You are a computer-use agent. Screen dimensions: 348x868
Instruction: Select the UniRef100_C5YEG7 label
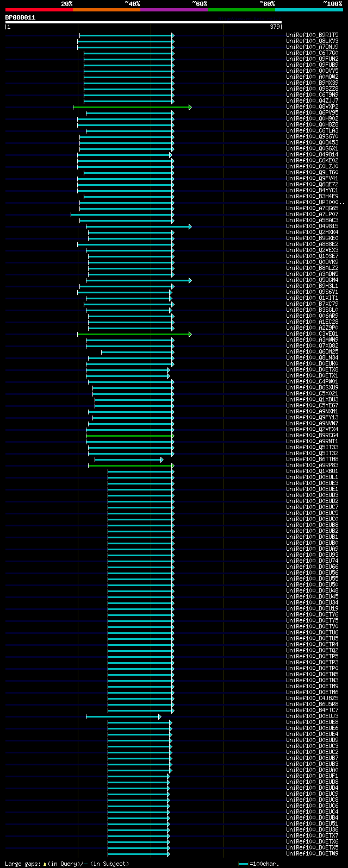[312, 406]
